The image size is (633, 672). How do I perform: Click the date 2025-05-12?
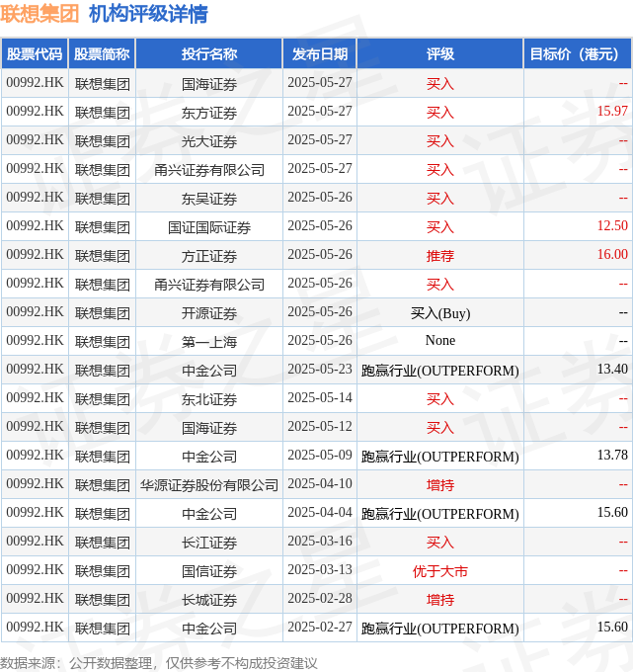tap(320, 427)
